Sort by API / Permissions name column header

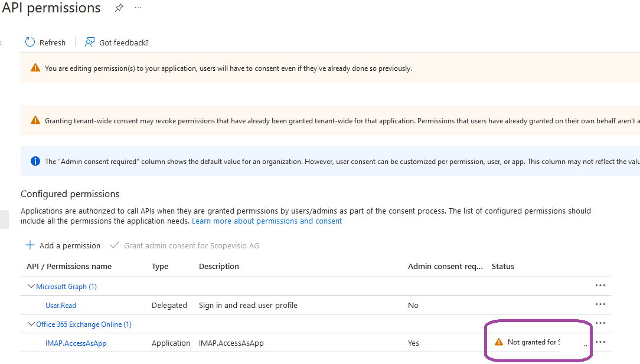tap(69, 267)
